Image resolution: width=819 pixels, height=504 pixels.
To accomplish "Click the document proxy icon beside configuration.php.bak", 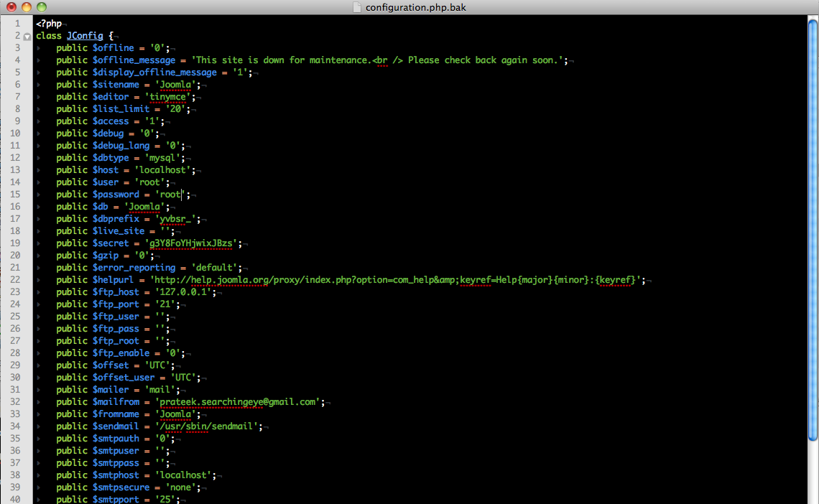I will 357,7.
